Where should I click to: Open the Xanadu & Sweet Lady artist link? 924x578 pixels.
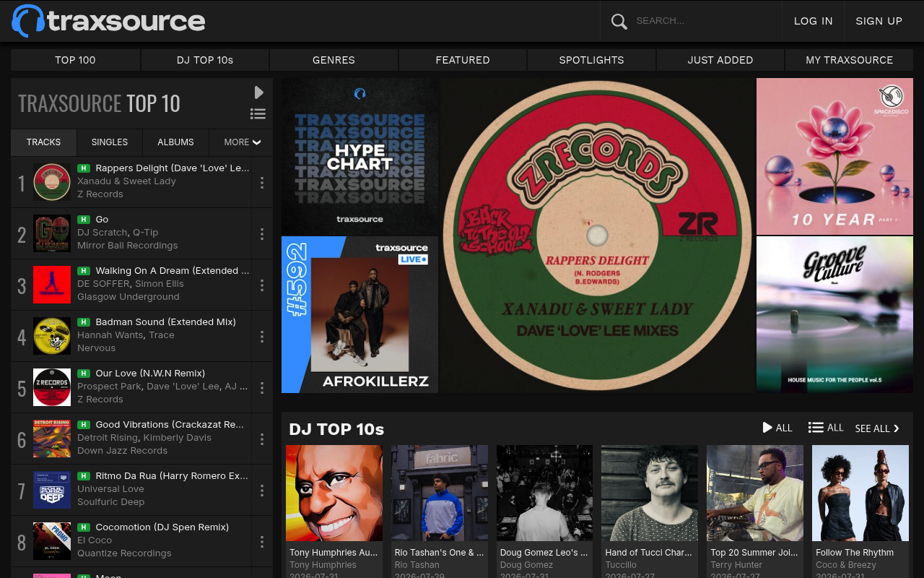[126, 181]
